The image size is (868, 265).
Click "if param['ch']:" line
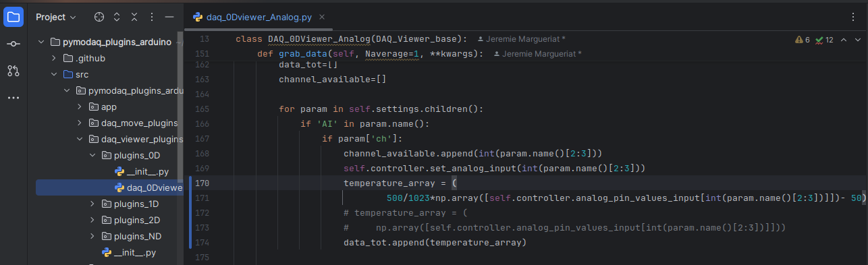click(362, 138)
